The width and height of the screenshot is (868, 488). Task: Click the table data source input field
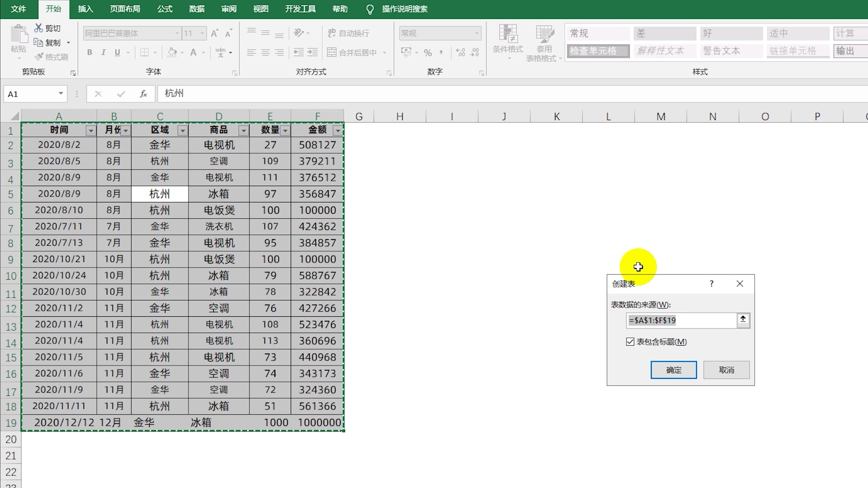[681, 320]
